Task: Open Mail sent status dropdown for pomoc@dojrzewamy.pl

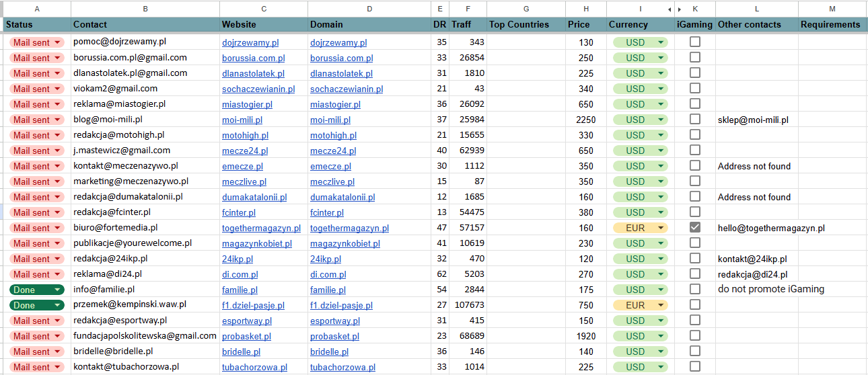Action: (x=37, y=42)
